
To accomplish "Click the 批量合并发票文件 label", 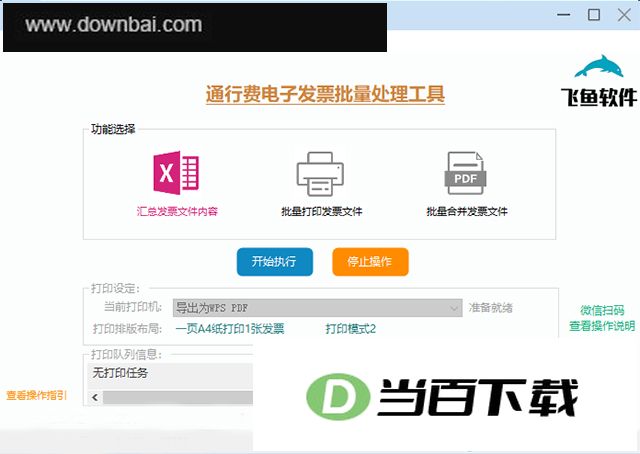I will (x=467, y=211).
